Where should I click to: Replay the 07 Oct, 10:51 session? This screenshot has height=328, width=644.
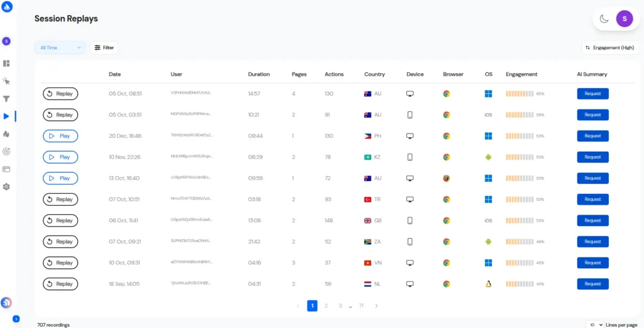(60, 200)
